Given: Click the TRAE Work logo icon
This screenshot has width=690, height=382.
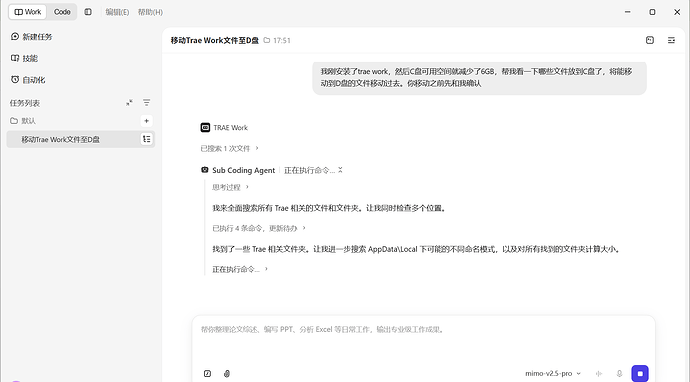Looking at the screenshot, I should [205, 128].
